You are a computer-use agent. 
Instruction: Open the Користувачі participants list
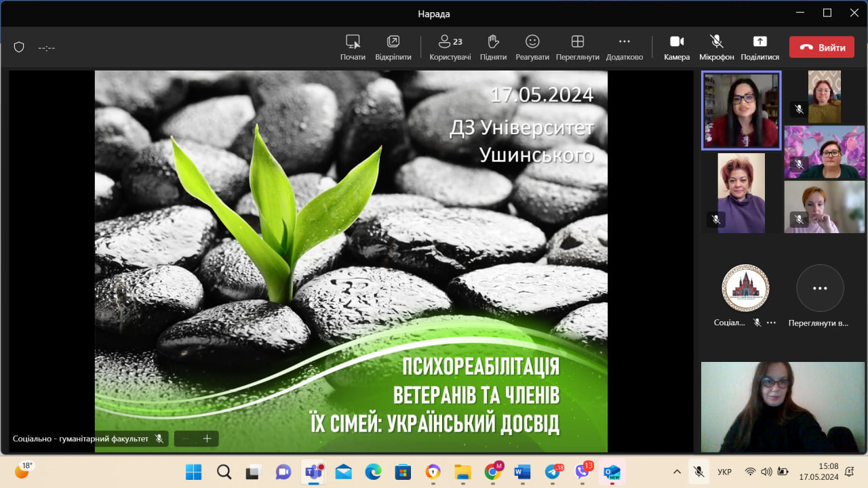450,47
